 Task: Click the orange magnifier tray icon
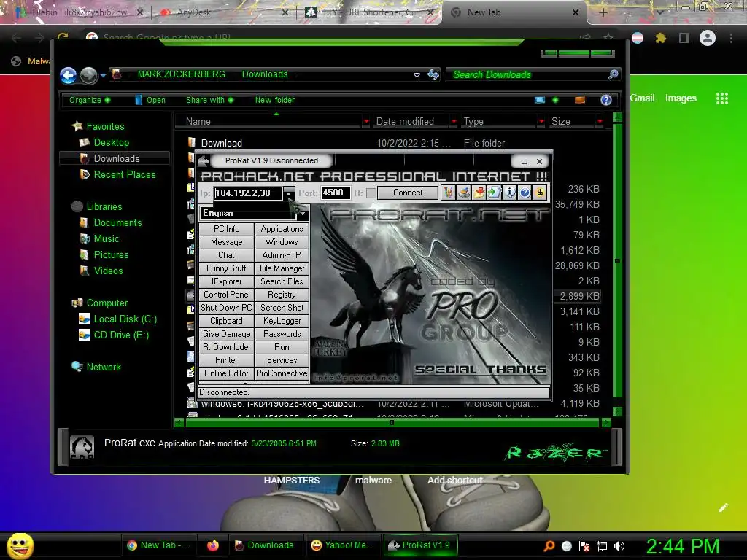[x=549, y=545]
